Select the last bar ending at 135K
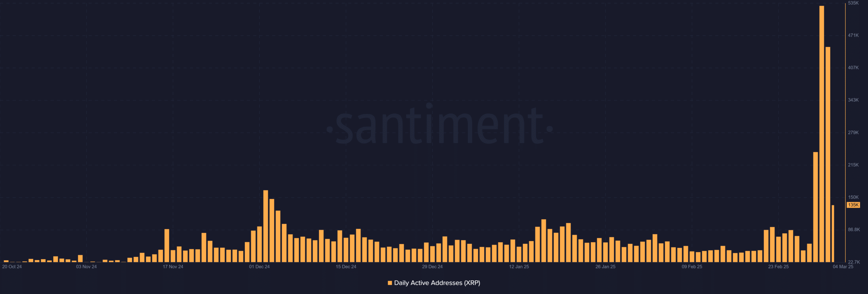 [x=833, y=234]
